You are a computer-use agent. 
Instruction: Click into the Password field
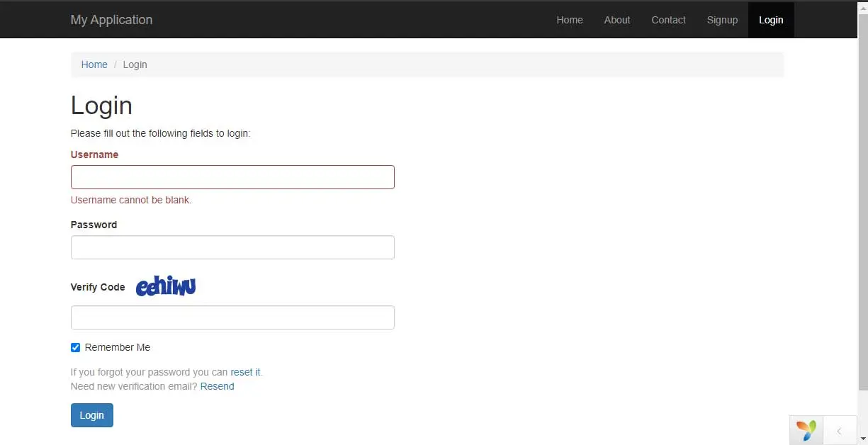(232, 247)
